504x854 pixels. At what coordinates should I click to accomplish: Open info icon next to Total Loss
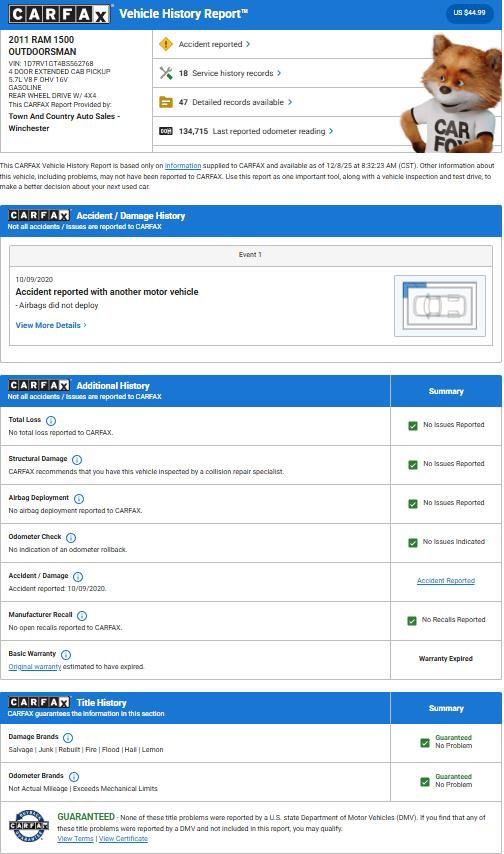coord(51,420)
